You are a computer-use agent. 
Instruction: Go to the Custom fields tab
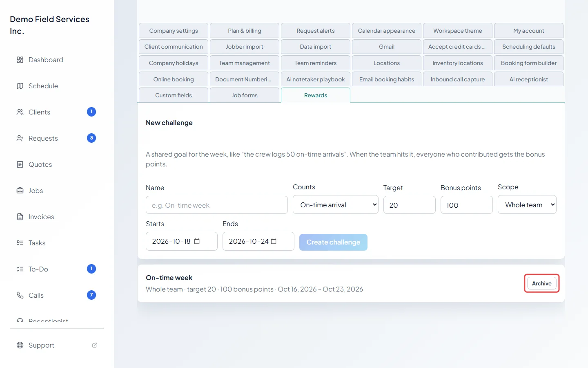click(x=174, y=95)
